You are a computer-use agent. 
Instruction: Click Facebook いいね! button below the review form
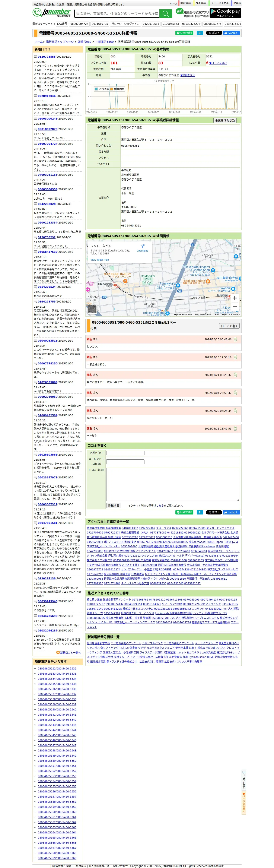[232, 512]
